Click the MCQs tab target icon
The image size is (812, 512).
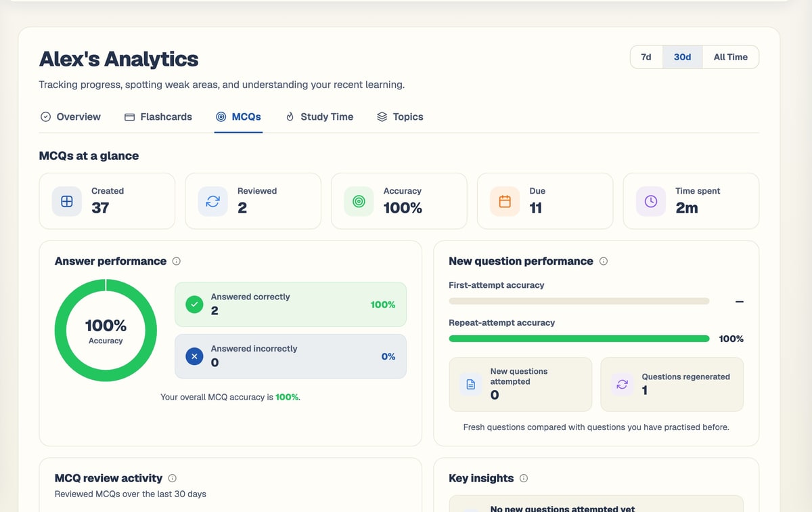tap(221, 116)
